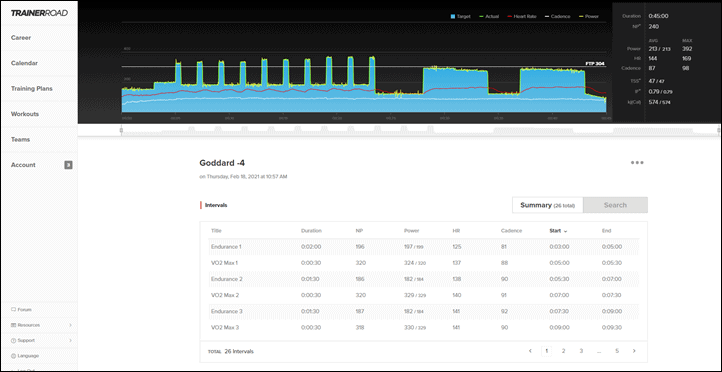This screenshot has height=372, width=722.
Task: Open the Teams page
Action: tap(20, 139)
